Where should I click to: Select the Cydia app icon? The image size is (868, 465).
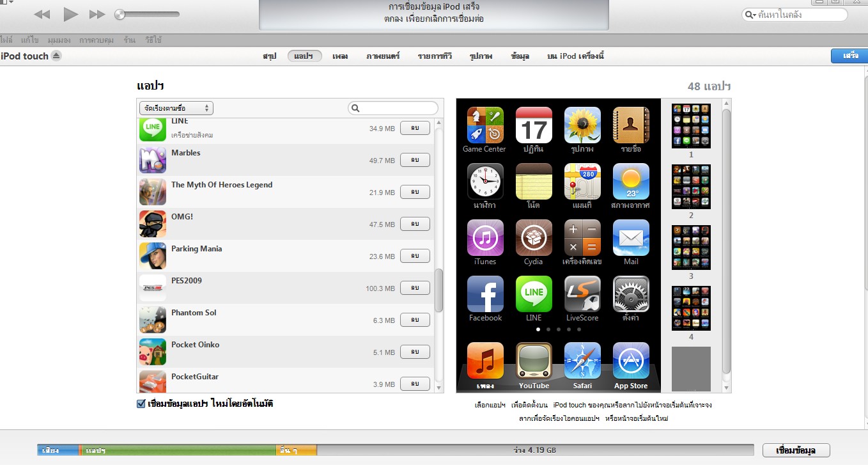coord(534,237)
